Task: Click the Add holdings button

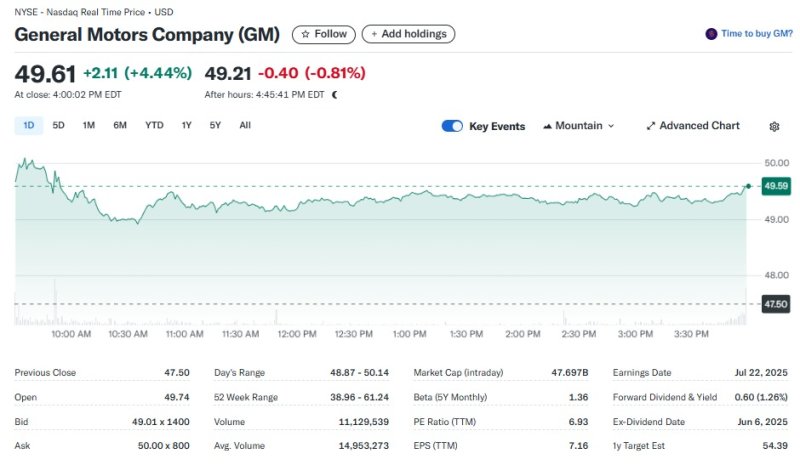Action: click(x=408, y=34)
